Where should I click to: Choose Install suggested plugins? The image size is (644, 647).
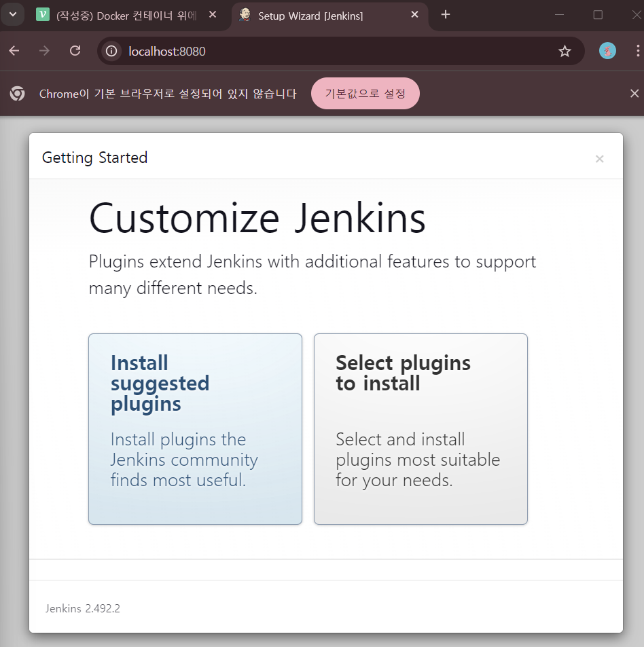(x=195, y=429)
